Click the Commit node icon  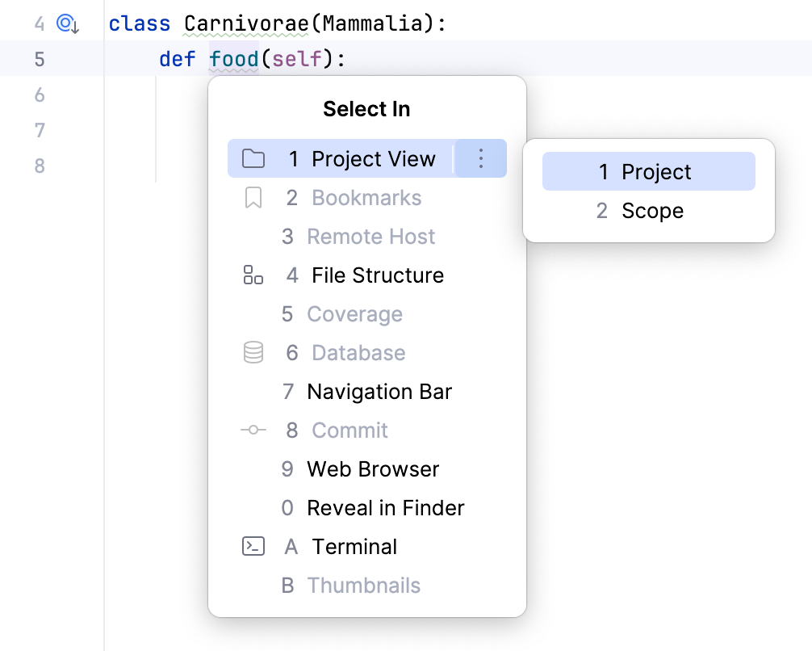tap(253, 430)
